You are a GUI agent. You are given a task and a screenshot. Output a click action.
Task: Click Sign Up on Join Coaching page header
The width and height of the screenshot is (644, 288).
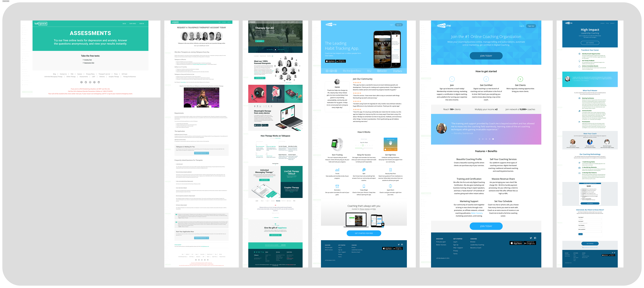point(531,26)
